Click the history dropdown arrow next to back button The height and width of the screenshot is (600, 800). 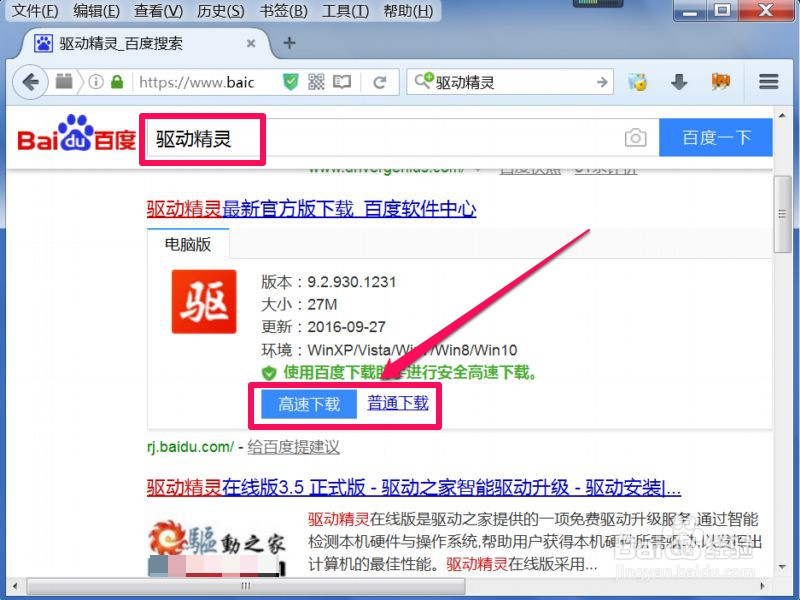pyautogui.click(x=64, y=82)
